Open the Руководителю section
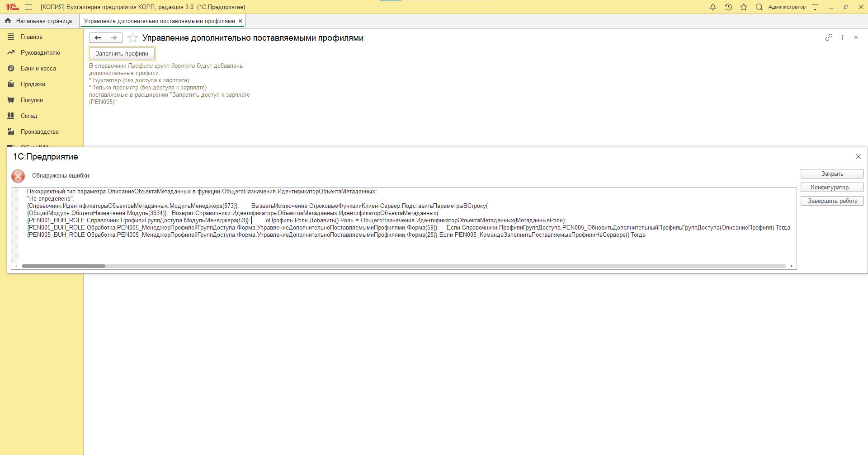 40,53
